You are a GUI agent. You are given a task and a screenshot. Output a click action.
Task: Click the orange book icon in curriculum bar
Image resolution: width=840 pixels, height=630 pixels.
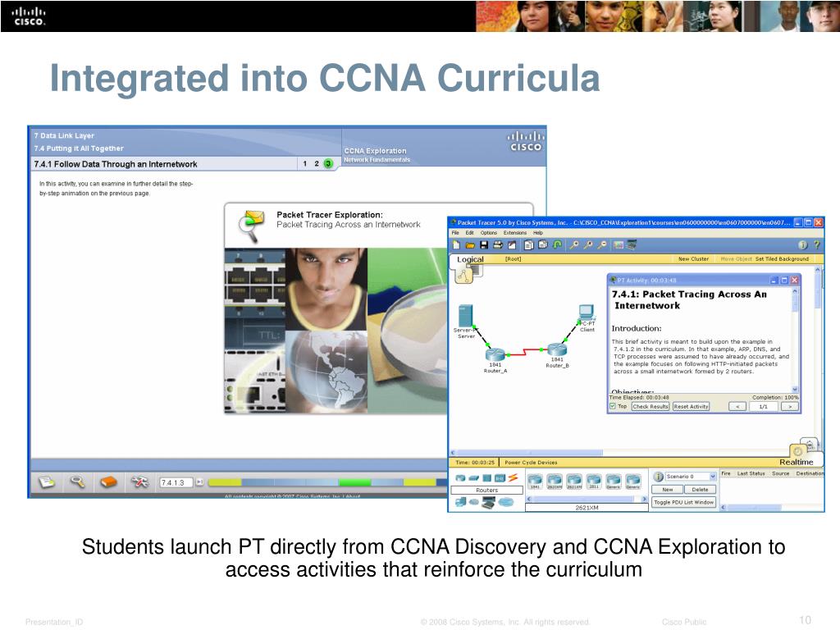pos(109,482)
